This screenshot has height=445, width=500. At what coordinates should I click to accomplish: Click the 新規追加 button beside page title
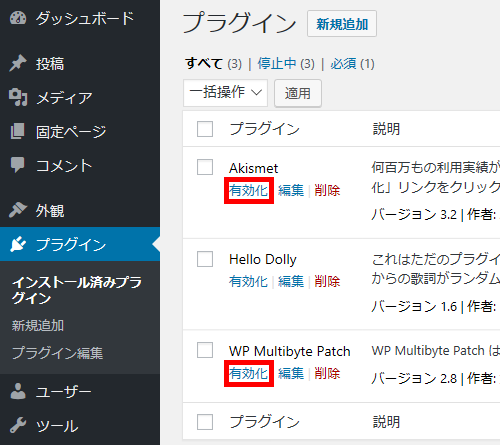pos(342,24)
